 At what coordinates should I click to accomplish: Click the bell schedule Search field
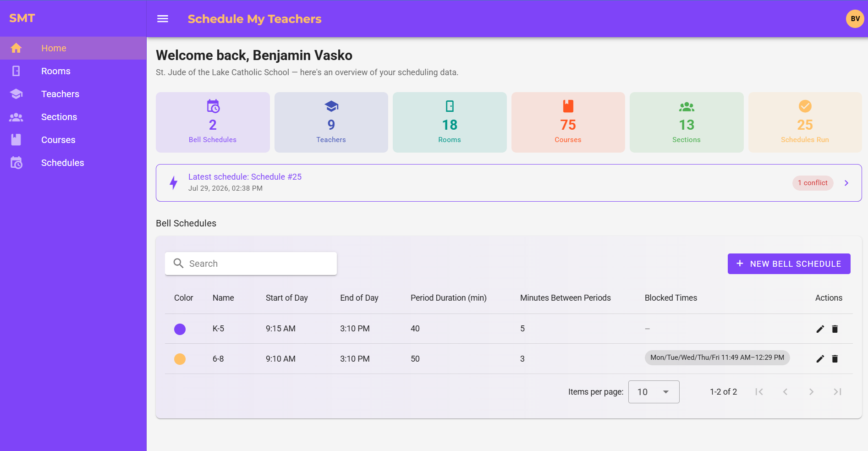tap(251, 264)
